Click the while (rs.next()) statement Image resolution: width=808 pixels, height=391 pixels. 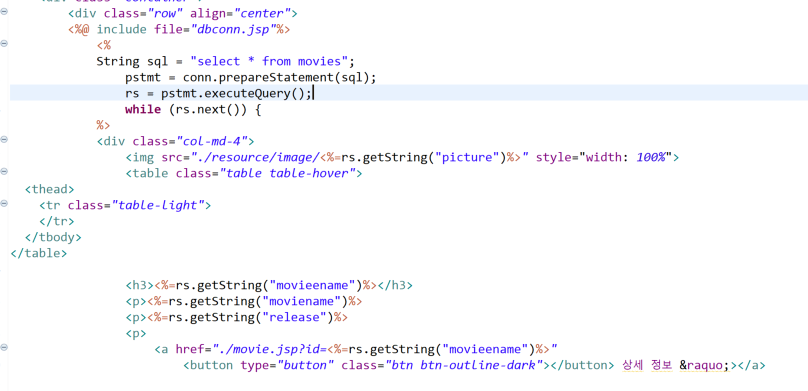point(193,110)
